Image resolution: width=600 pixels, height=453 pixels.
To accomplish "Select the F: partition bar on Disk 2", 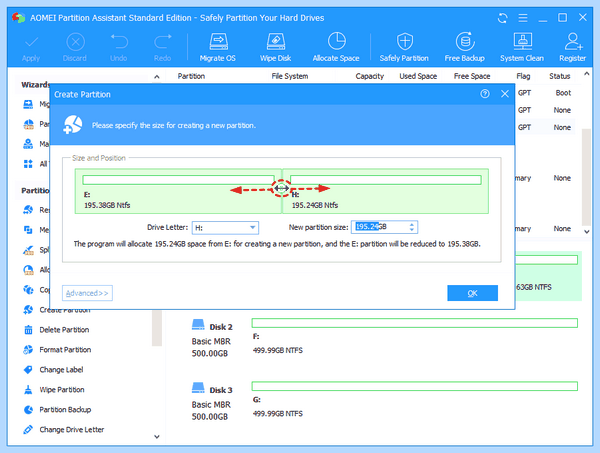I will click(x=414, y=323).
